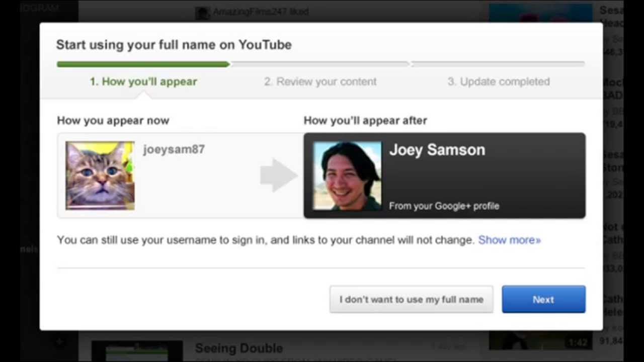The width and height of the screenshot is (644, 362).
Task: Click the Seeing Double video thumbnail behind dialog
Action: pos(137,351)
